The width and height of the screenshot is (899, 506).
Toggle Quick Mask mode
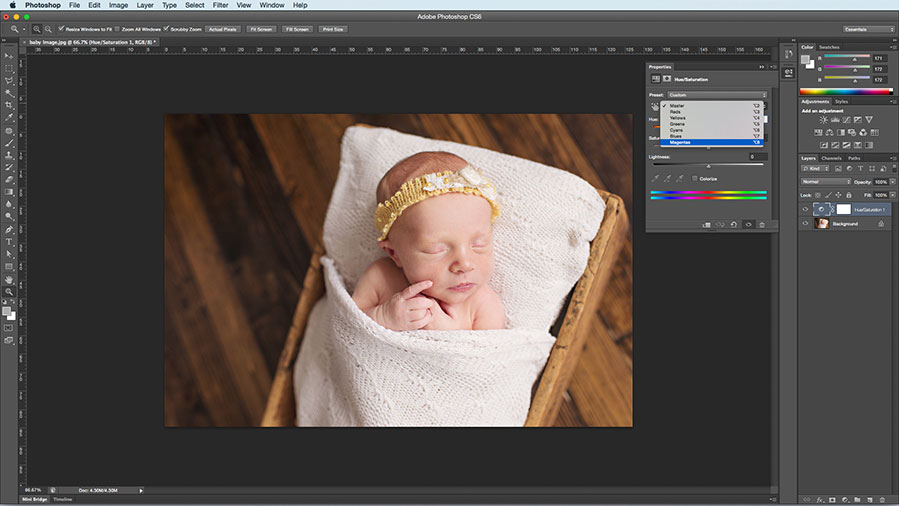[9, 328]
